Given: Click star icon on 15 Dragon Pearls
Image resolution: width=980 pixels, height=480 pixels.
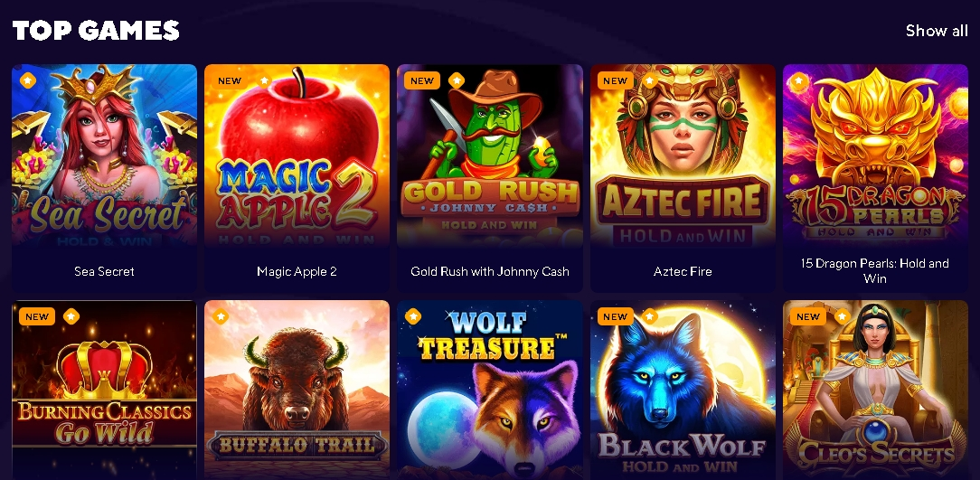Looking at the screenshot, I should [798, 80].
